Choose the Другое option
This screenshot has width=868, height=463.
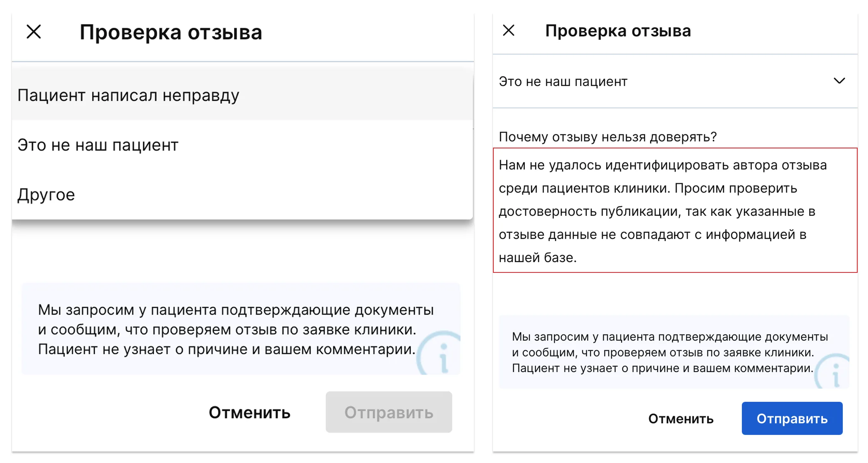[242, 195]
